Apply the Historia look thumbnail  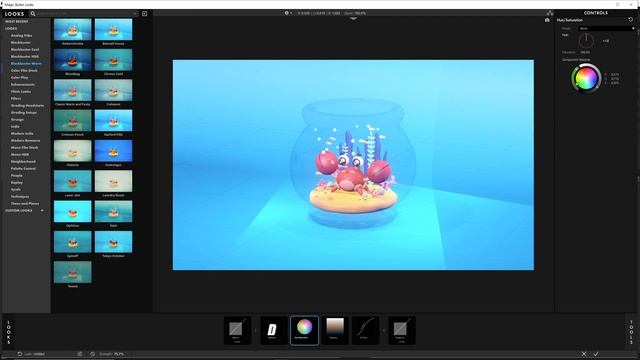tap(73, 151)
